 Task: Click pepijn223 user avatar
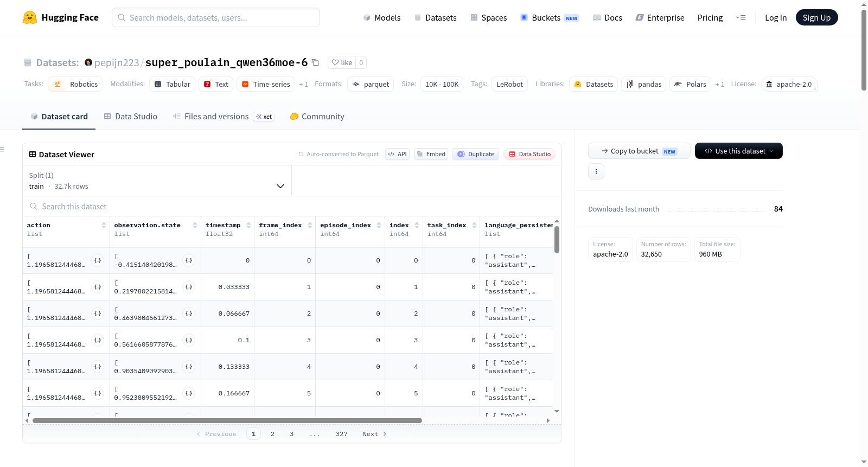coord(88,62)
